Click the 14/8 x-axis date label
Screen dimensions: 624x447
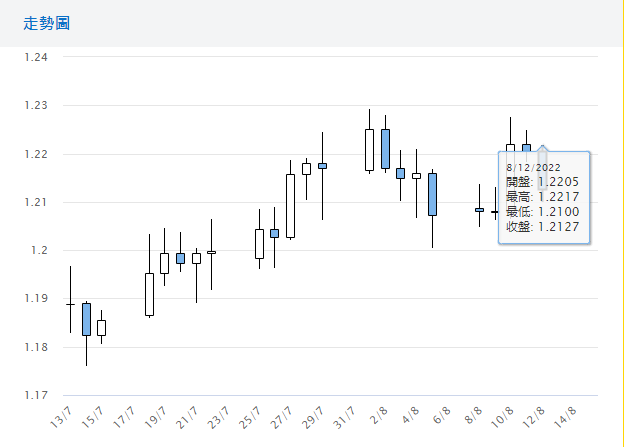564,414
